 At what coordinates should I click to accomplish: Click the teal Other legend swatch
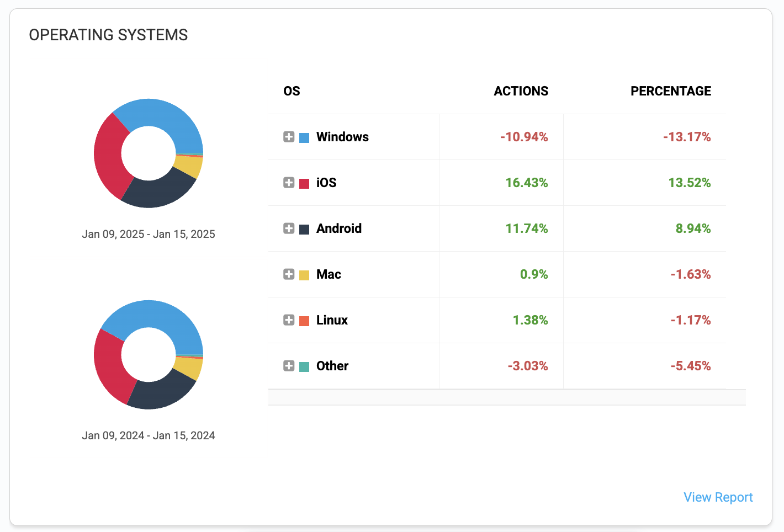(x=304, y=366)
